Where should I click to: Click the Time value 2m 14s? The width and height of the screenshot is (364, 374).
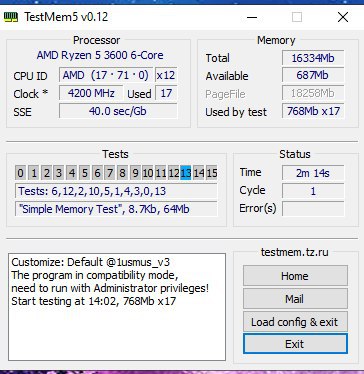coord(313,173)
